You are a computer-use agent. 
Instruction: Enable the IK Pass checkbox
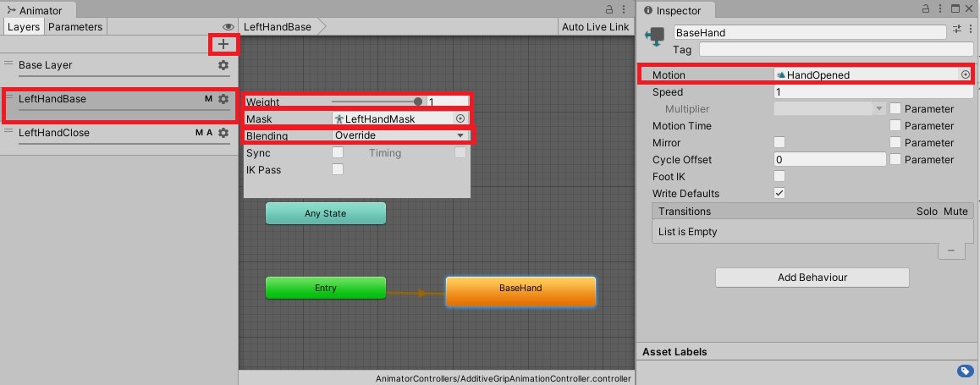(338, 169)
